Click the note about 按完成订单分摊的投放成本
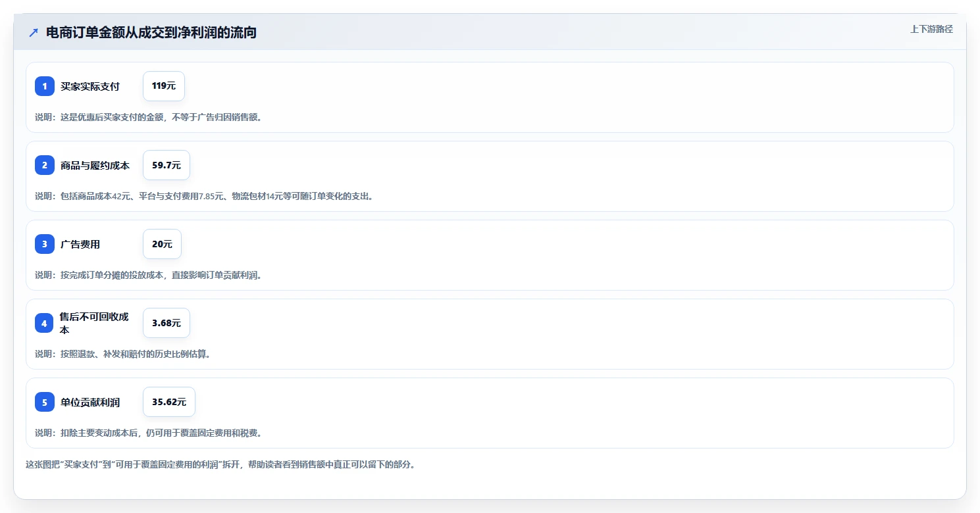This screenshot has width=980, height=513. 148,275
